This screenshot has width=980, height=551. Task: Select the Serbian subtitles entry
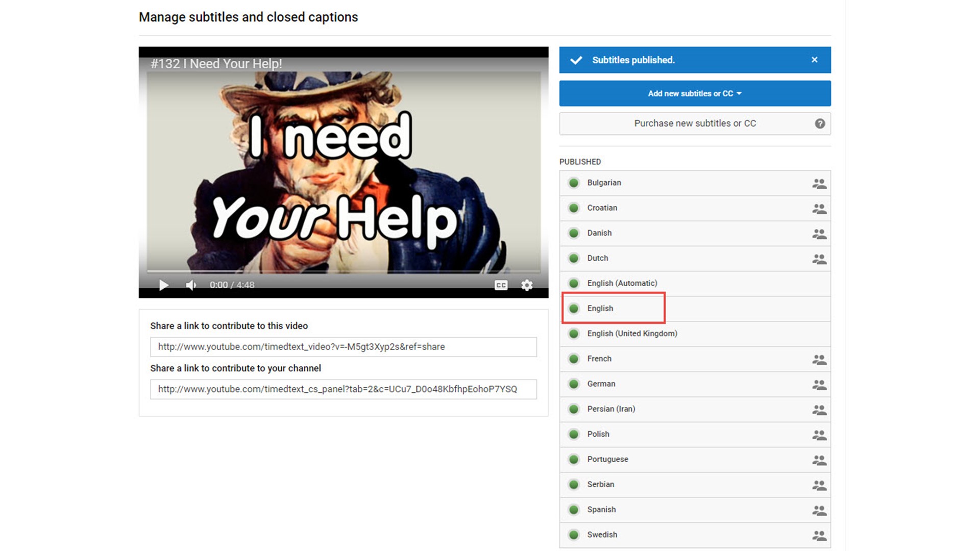tap(695, 485)
